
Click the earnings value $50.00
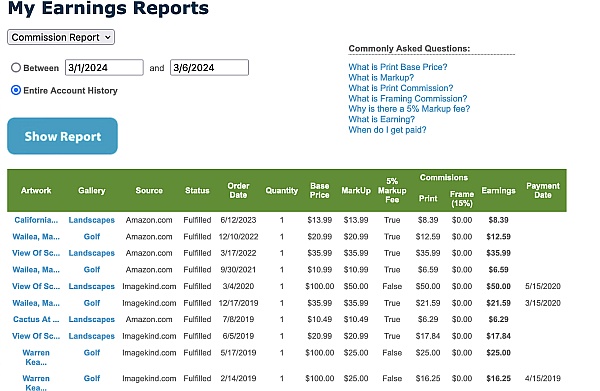[x=498, y=286]
